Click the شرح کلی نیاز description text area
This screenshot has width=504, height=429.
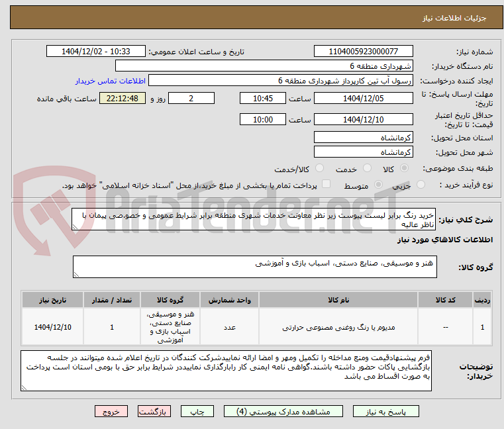254,219
